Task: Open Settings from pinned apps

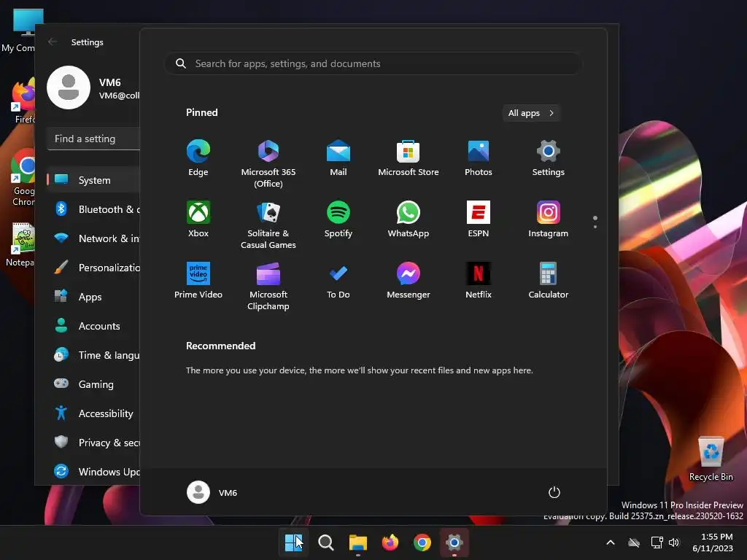Action: point(549,157)
